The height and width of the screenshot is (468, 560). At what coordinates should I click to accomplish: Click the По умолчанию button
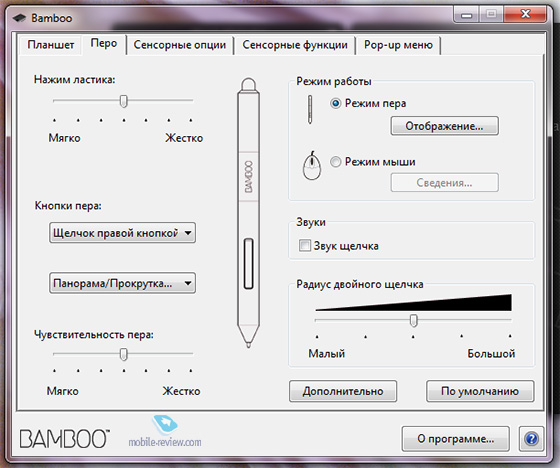coord(480,391)
